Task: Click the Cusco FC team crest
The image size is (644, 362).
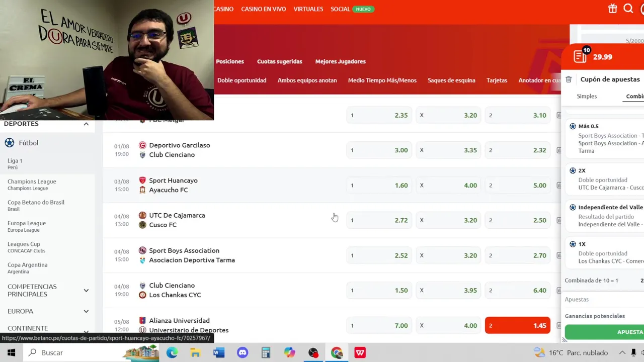Action: (142, 225)
